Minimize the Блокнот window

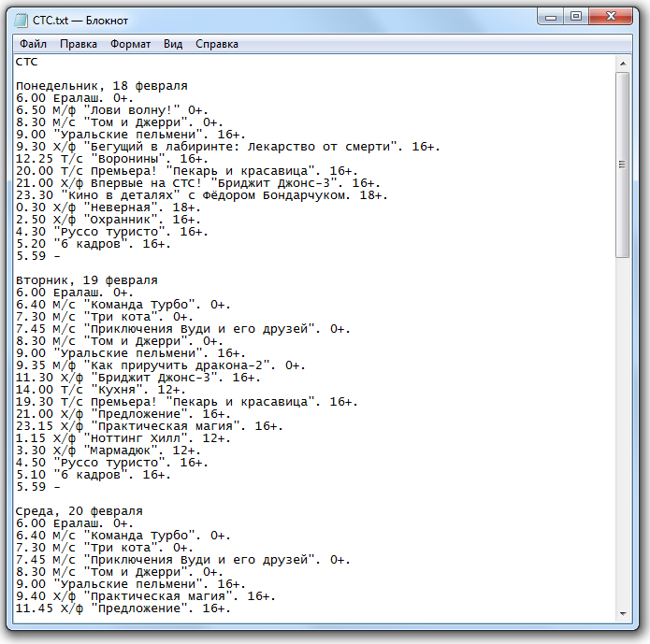[x=551, y=17]
